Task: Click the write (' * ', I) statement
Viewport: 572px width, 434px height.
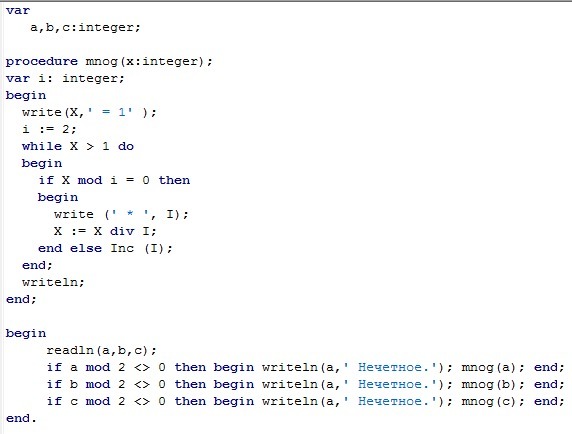Action: coord(121,214)
